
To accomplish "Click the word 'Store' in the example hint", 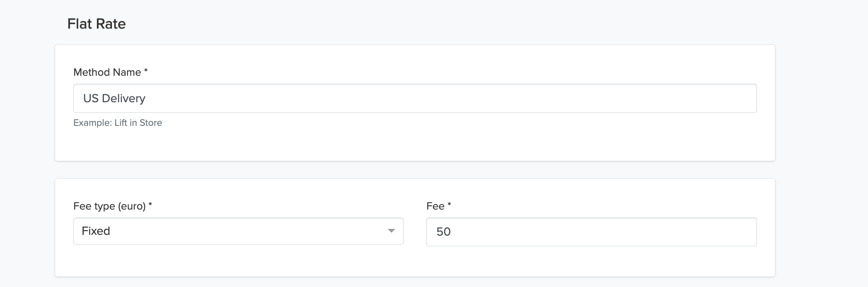I will [x=151, y=123].
